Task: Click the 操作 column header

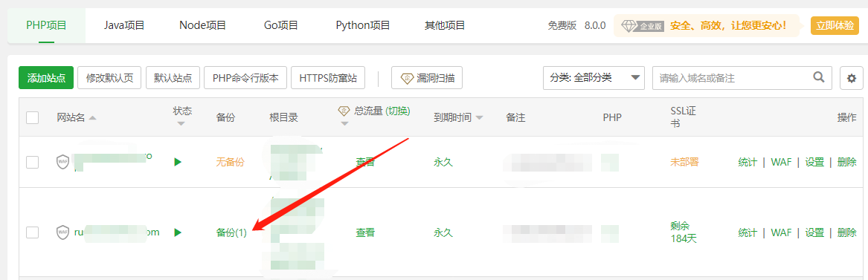Action: pos(847,117)
